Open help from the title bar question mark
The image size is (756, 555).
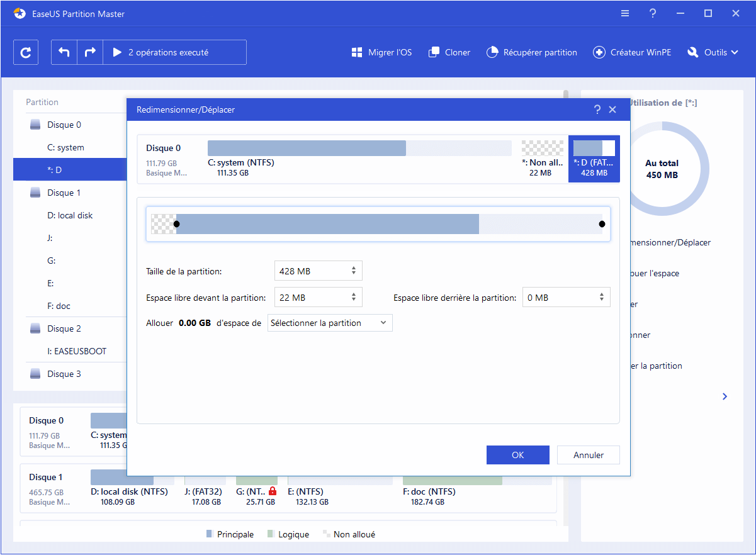[652, 13]
